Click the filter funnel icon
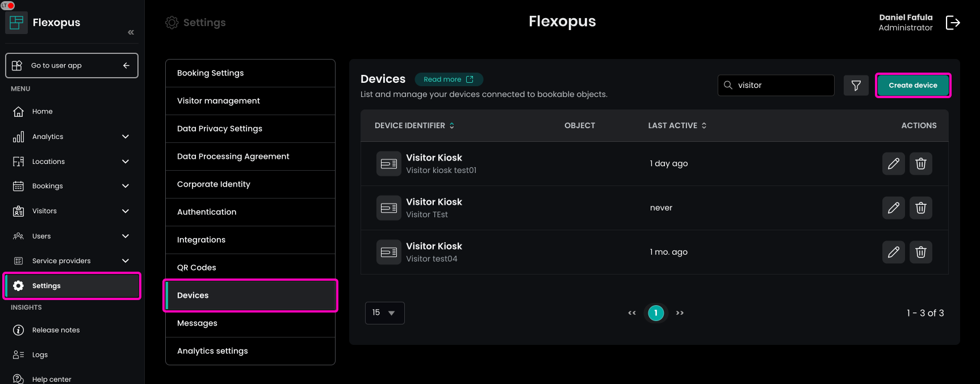 (x=856, y=86)
